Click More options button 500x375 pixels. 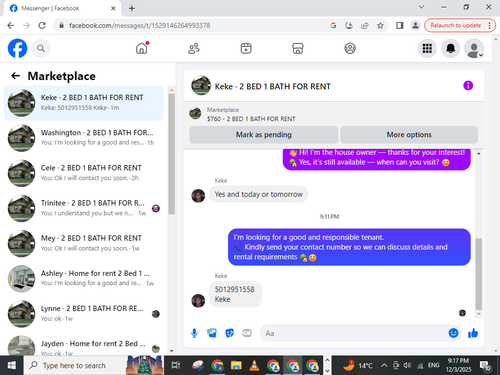(x=409, y=135)
